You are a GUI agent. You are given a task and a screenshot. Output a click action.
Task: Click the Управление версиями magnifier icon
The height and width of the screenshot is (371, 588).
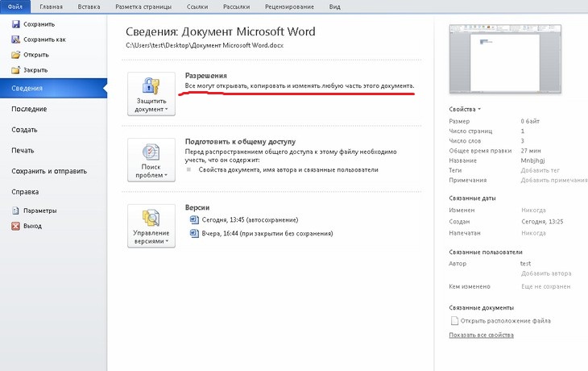click(151, 219)
